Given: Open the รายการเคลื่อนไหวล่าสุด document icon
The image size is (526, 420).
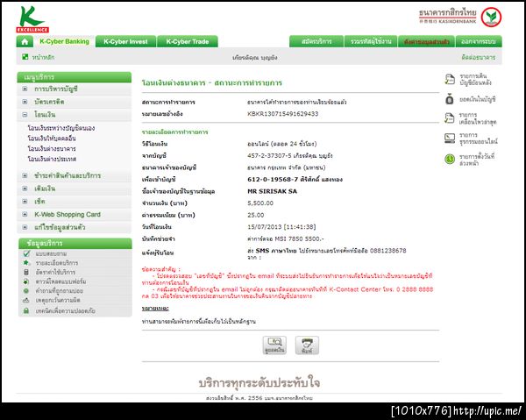Looking at the screenshot, I should (450, 118).
